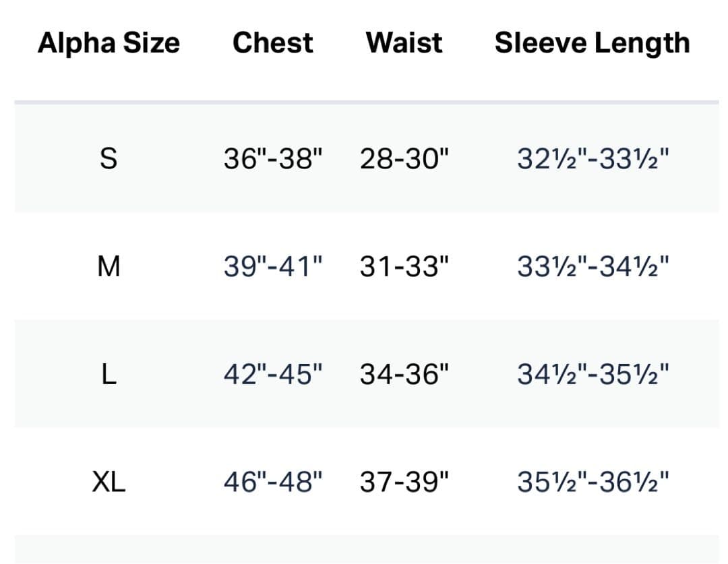Viewport: 728px width, 564px height.
Task: Select the L size row label
Action: click(108, 374)
